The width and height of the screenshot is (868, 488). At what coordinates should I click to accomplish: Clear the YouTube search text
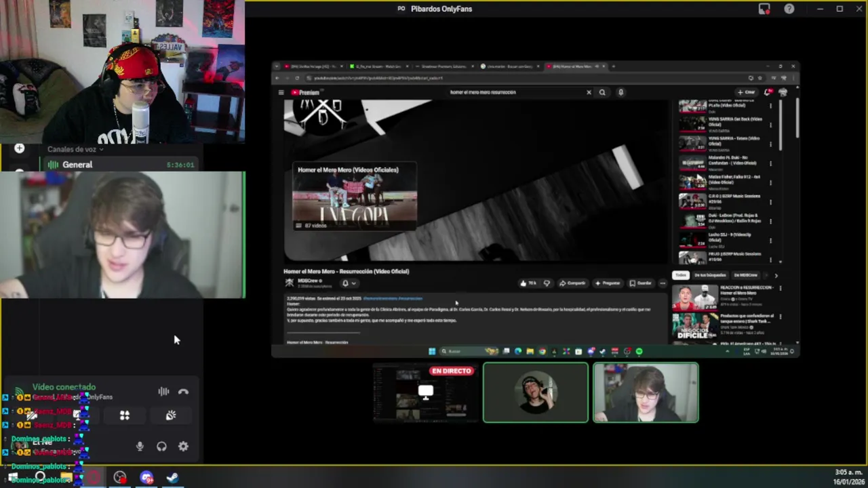(x=589, y=92)
